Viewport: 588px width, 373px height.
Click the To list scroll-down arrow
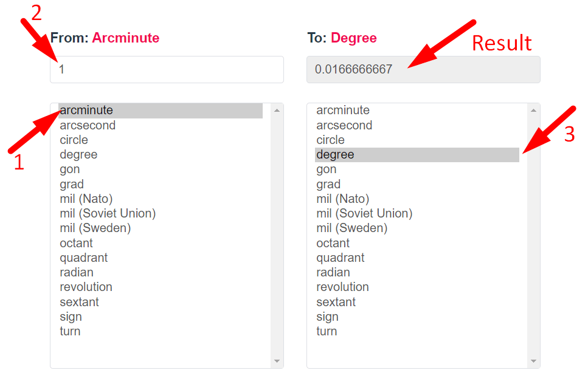tap(533, 361)
